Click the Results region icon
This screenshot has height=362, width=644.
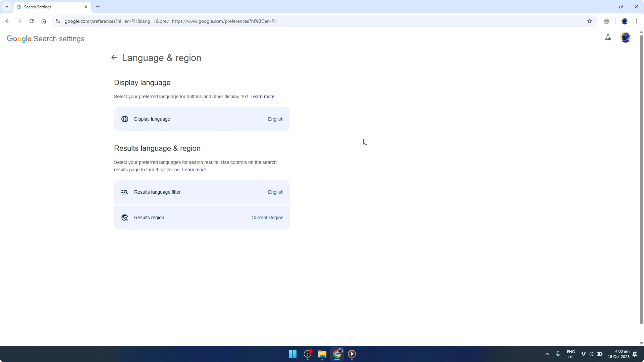pos(124,218)
